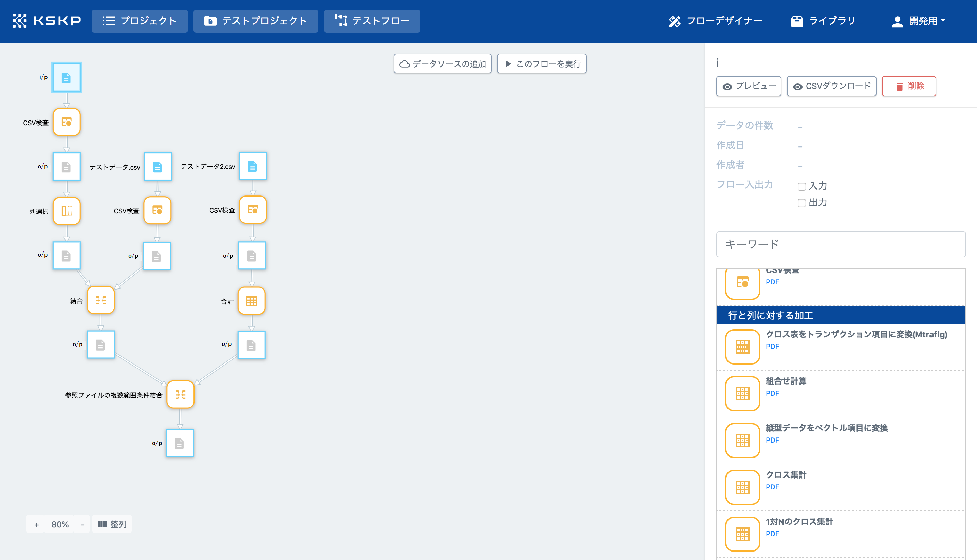Select the i/p input data node

pyautogui.click(x=67, y=78)
